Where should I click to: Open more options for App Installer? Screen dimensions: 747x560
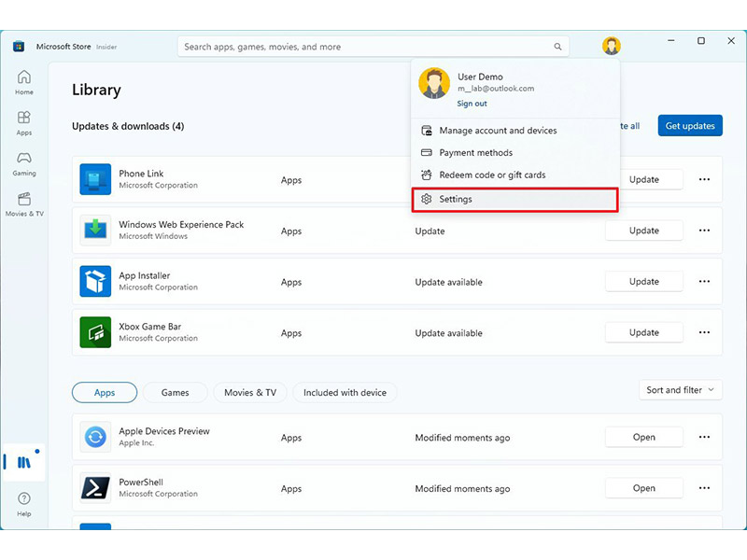point(704,282)
